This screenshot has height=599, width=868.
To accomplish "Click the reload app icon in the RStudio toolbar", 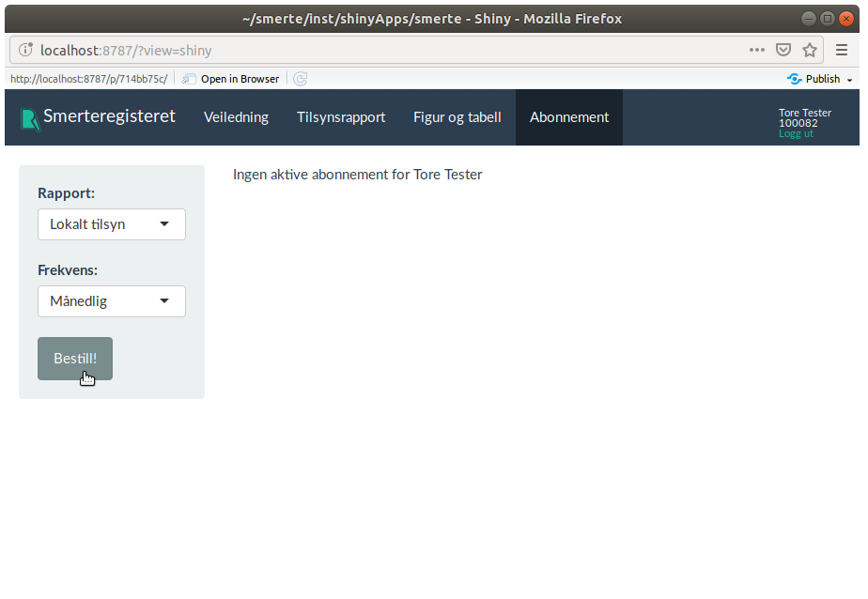I will (x=300, y=79).
